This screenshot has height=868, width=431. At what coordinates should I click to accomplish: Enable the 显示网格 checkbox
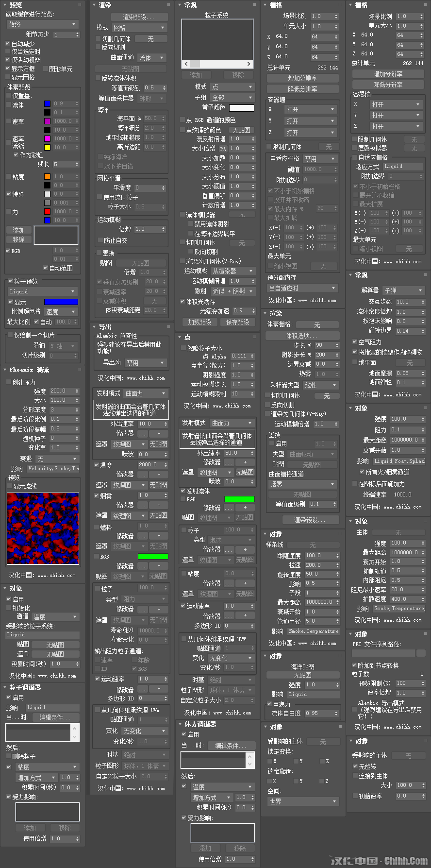click(x=8, y=77)
